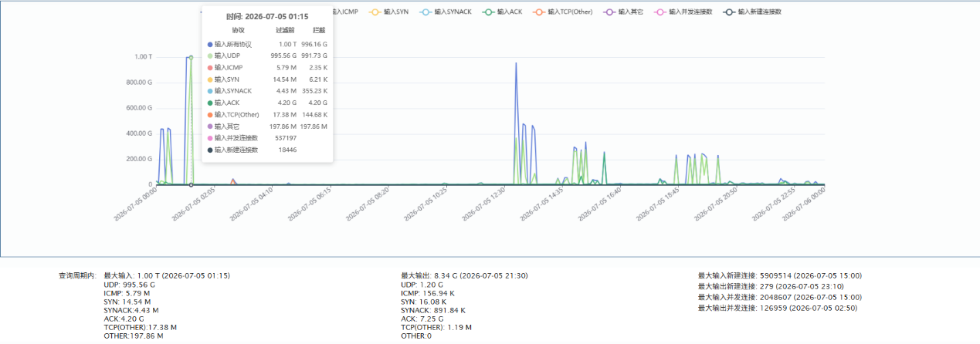The height and width of the screenshot is (344, 980).
Task: Click the 最大输出: 8.34 G summary line
Action: click(x=464, y=275)
